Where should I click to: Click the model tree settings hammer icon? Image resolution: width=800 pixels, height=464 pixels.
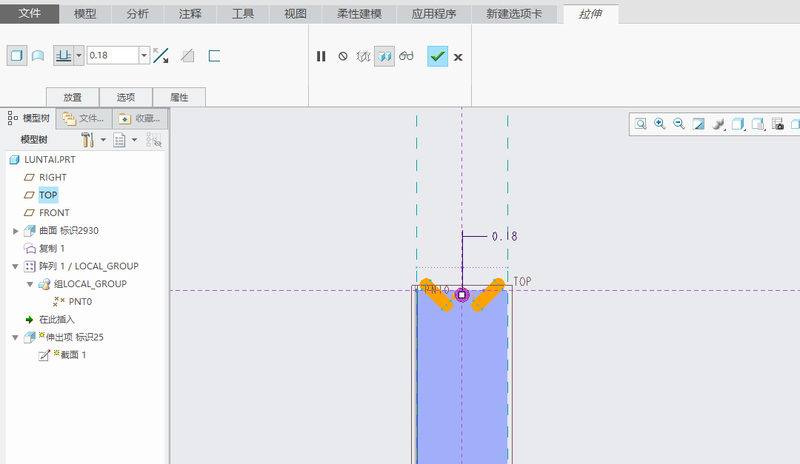click(88, 139)
